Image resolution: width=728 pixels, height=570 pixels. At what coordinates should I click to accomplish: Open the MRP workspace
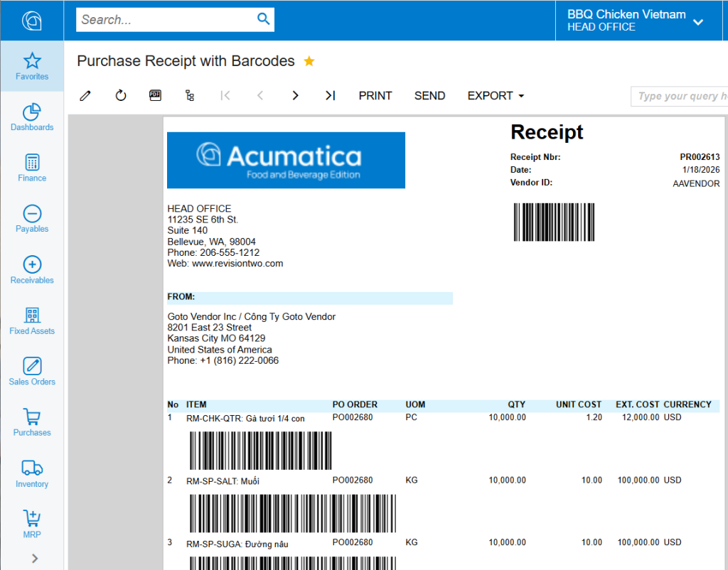pos(31,524)
